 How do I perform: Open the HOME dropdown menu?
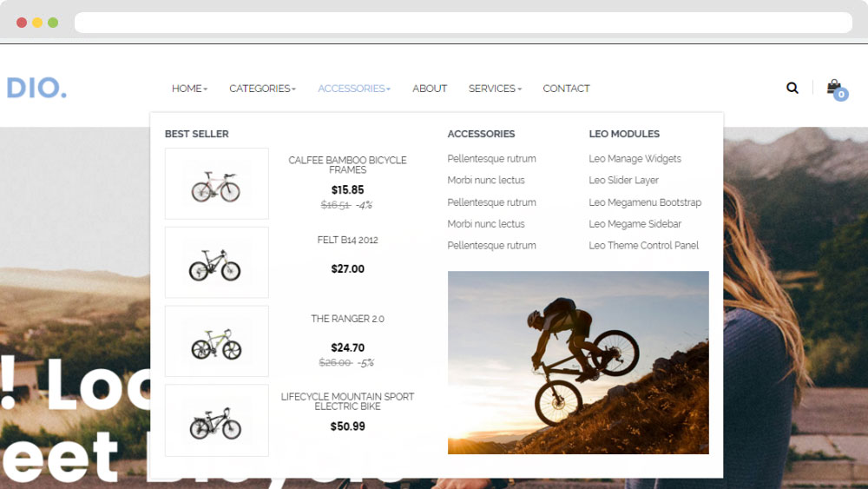189,89
